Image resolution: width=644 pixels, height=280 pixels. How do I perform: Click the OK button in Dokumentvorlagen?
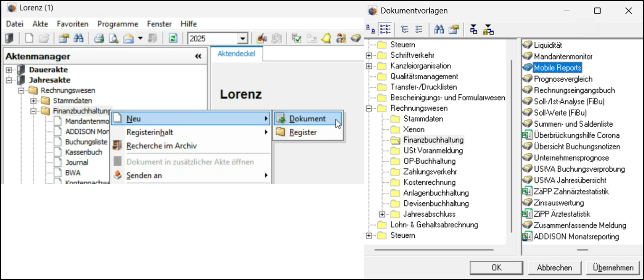pos(496,268)
